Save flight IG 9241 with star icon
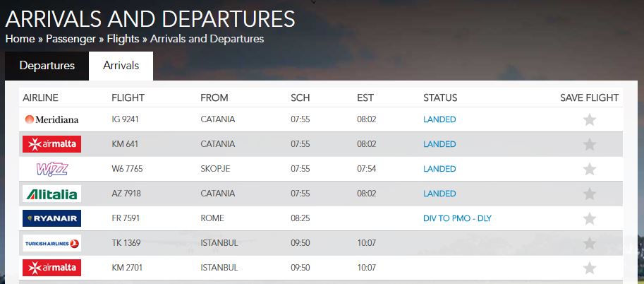This screenshot has width=644, height=284. tap(590, 120)
